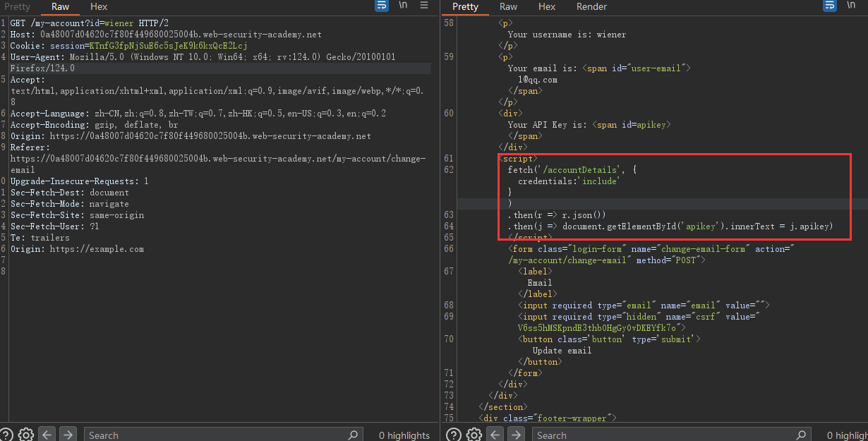Select the request Raw tab
This screenshot has width=868, height=441.
pyautogui.click(x=61, y=6)
